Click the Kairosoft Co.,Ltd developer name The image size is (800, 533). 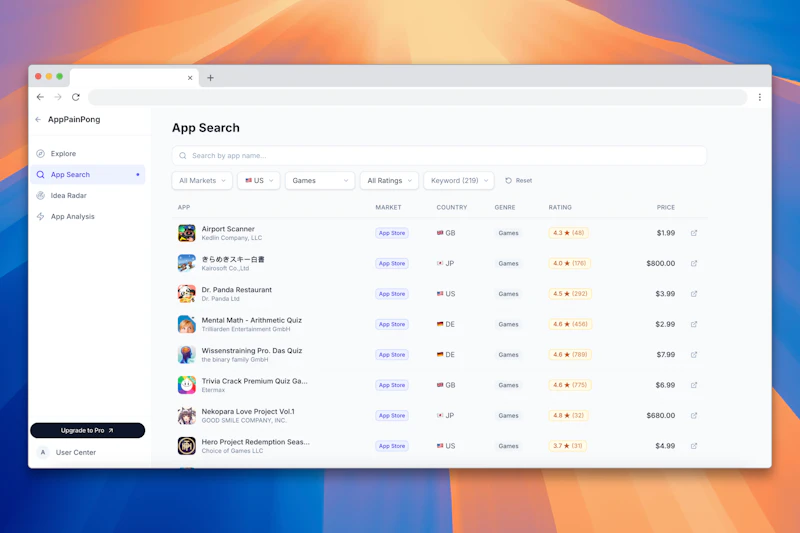[x=225, y=268]
